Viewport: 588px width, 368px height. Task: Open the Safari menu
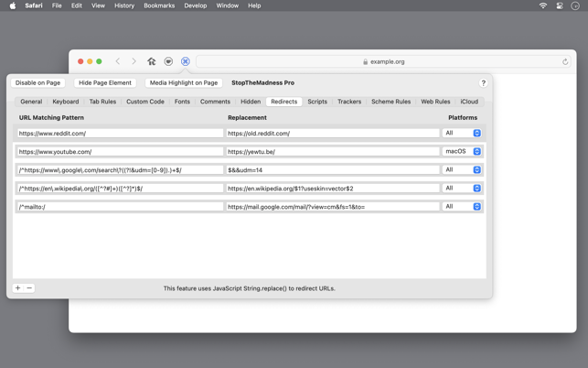tap(34, 5)
